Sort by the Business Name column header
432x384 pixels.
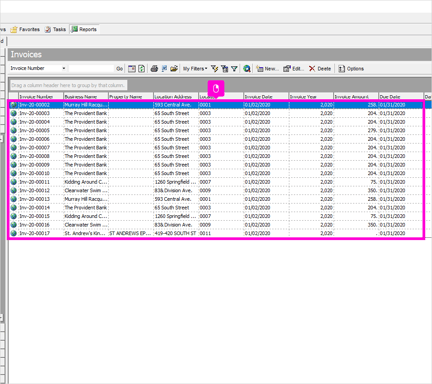pyautogui.click(x=86, y=96)
